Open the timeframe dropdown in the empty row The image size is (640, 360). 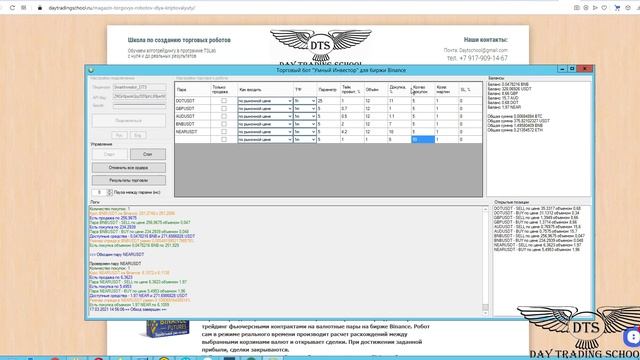[305, 140]
